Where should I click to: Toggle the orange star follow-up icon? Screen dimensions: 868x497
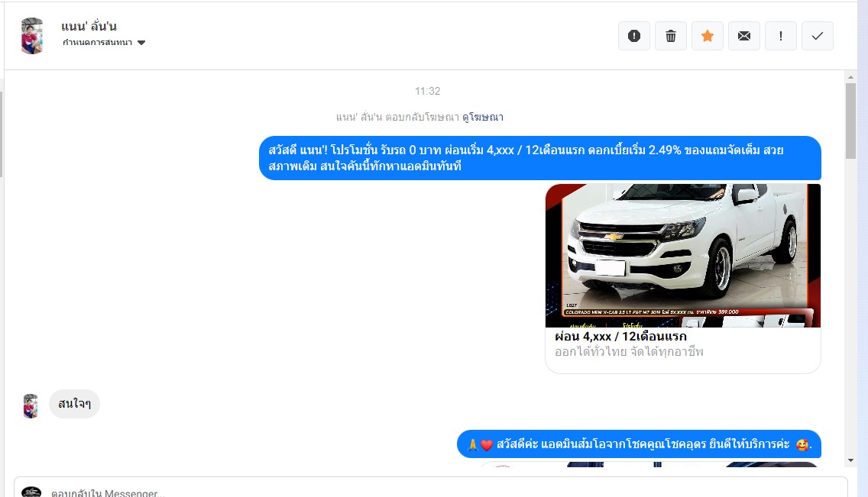click(x=708, y=36)
